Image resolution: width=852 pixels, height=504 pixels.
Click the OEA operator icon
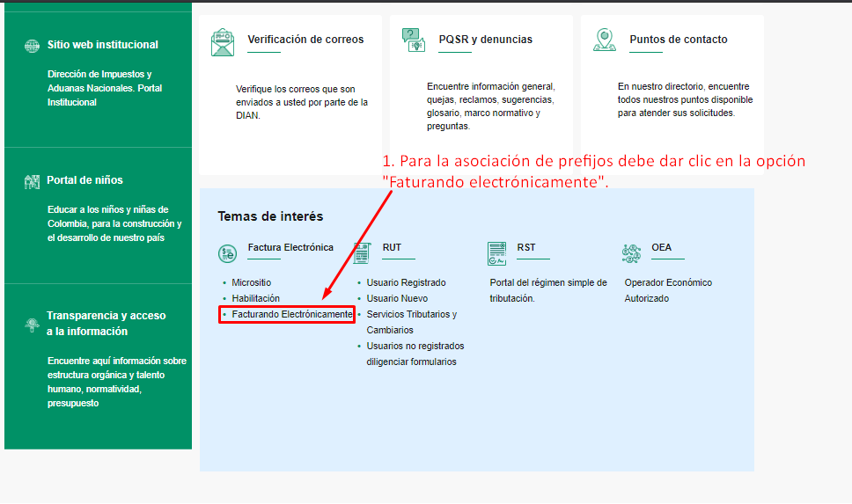point(631,253)
